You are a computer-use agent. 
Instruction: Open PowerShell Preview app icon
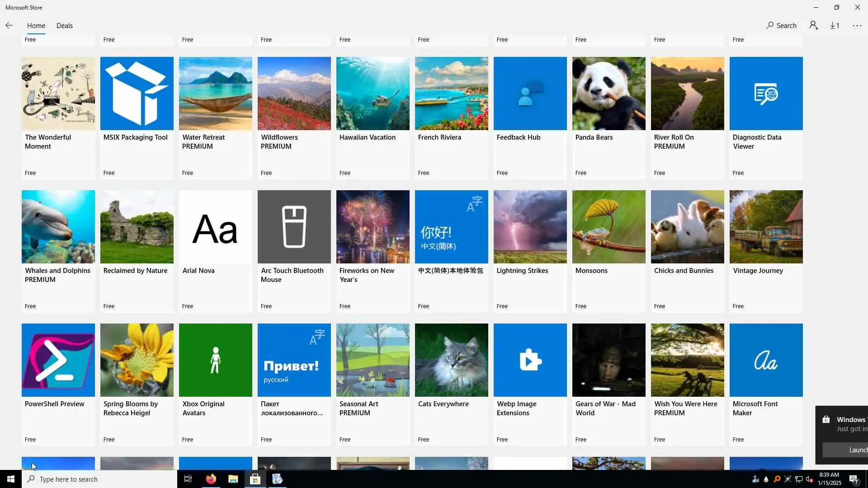click(x=58, y=360)
